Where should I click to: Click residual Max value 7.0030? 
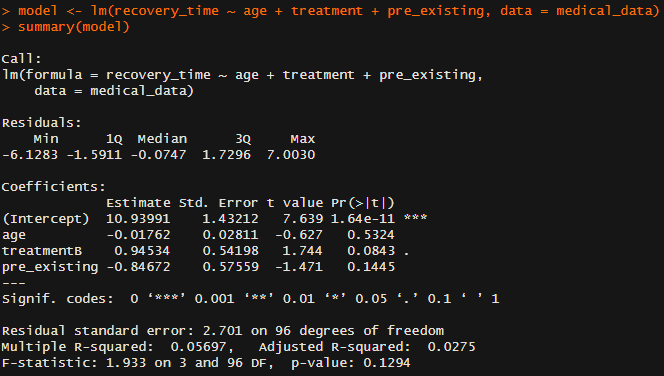290,155
